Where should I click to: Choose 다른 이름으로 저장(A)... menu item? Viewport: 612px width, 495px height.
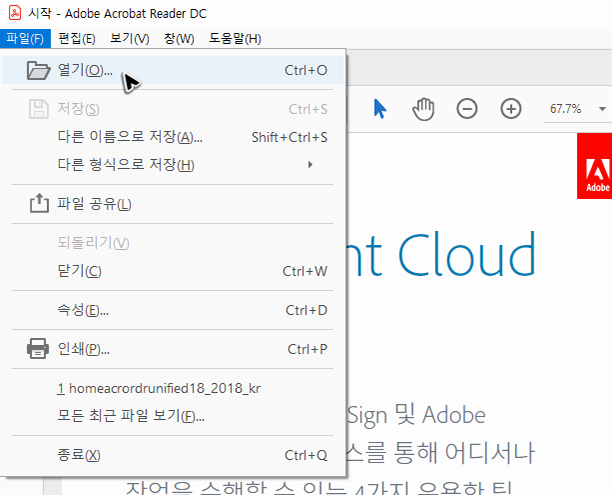click(x=173, y=137)
